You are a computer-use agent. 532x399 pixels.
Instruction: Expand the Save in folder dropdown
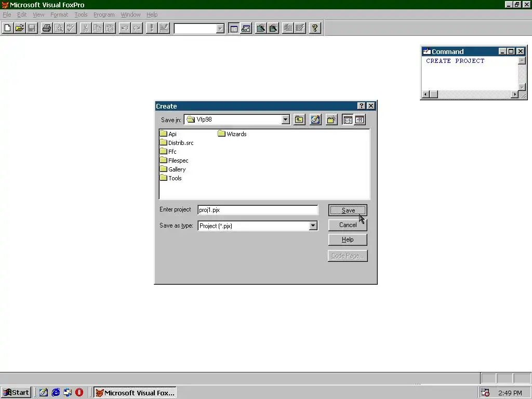(x=285, y=119)
